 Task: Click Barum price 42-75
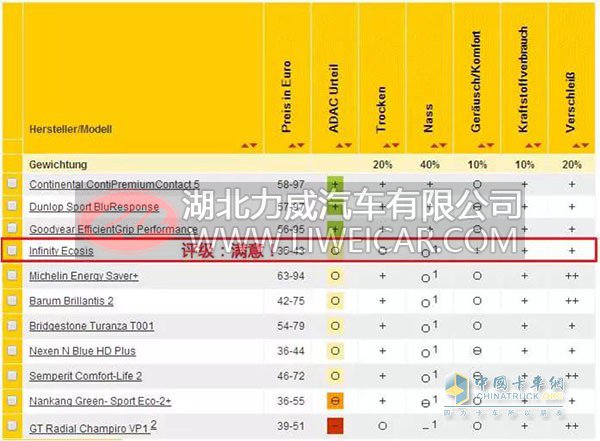point(291,301)
